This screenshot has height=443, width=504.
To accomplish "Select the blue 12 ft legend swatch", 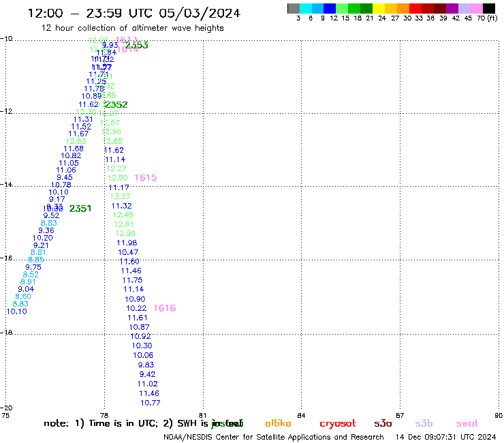I will click(x=330, y=8).
